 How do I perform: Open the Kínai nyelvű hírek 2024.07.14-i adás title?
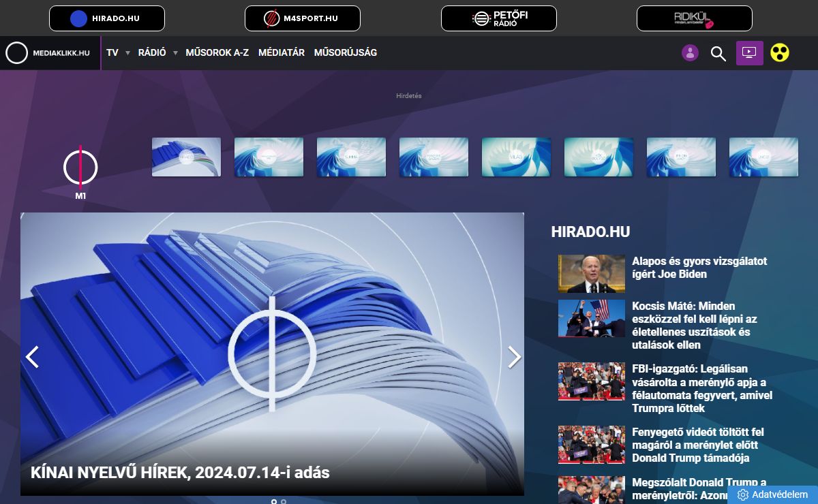pyautogui.click(x=180, y=473)
